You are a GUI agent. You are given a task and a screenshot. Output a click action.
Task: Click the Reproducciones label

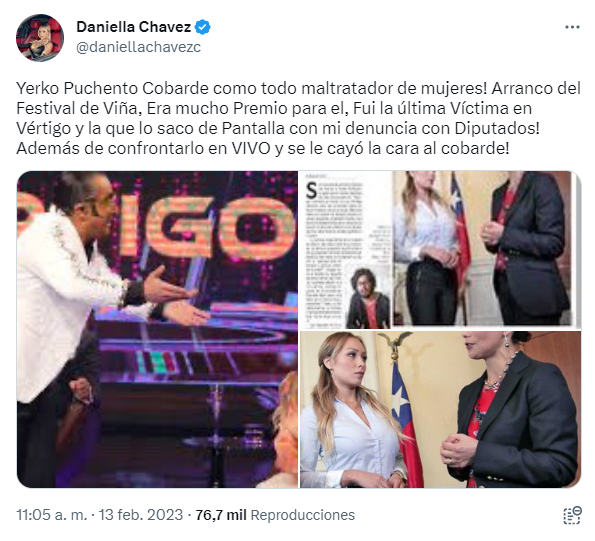(303, 515)
